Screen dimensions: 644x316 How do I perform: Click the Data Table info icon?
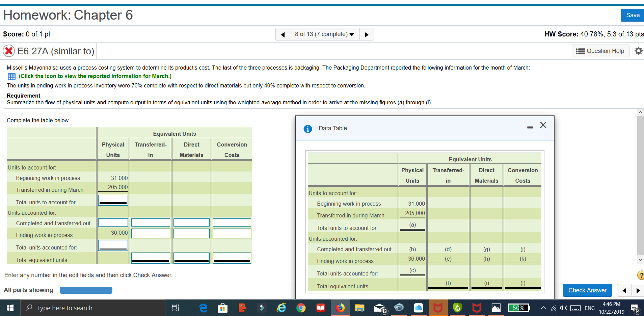pyautogui.click(x=308, y=129)
